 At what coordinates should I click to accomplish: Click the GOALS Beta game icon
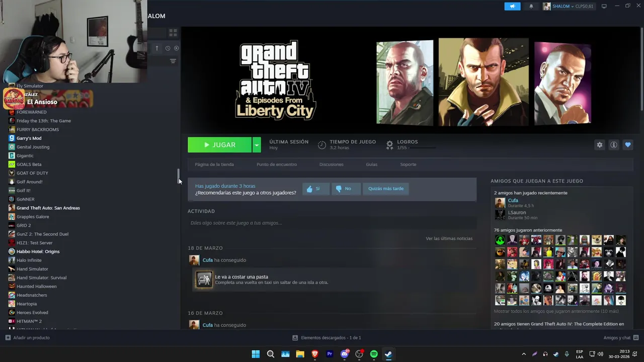coord(12,164)
